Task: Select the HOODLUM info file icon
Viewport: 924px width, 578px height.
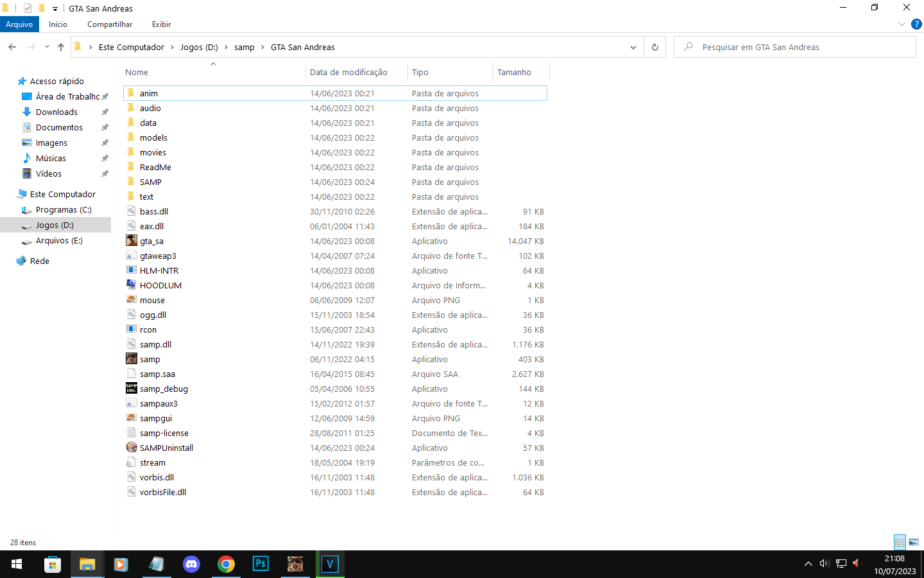Action: (x=132, y=285)
